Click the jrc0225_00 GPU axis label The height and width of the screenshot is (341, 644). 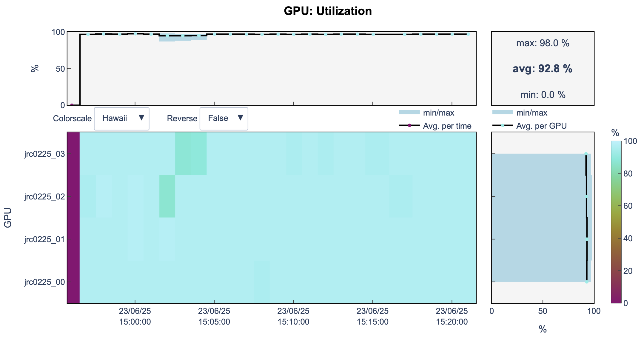44,282
